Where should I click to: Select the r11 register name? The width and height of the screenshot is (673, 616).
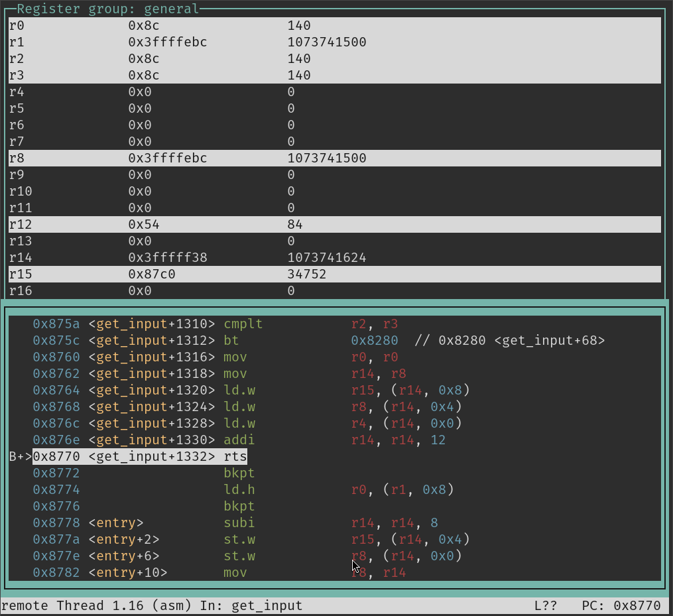pyautogui.click(x=21, y=208)
